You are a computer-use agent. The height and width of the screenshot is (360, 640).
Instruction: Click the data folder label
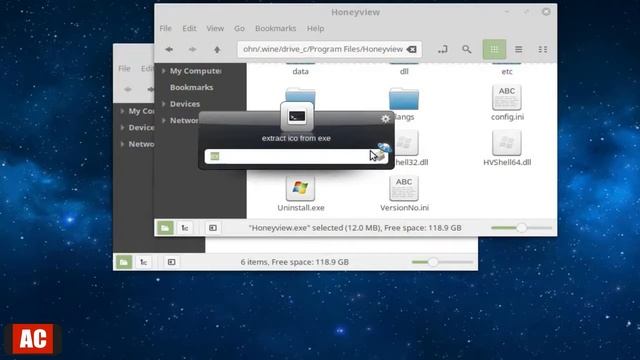click(x=300, y=71)
